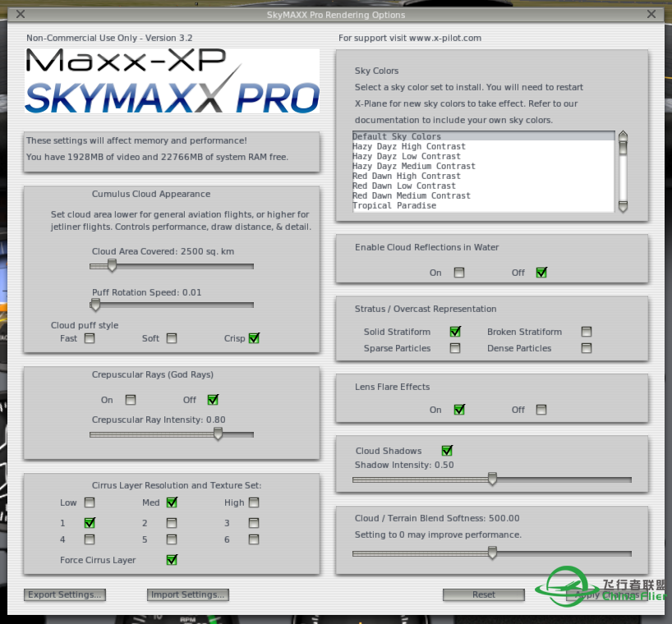Screen dimensions: 672x624
Task: Enable cloud reflections in water On
Action: click(459, 273)
